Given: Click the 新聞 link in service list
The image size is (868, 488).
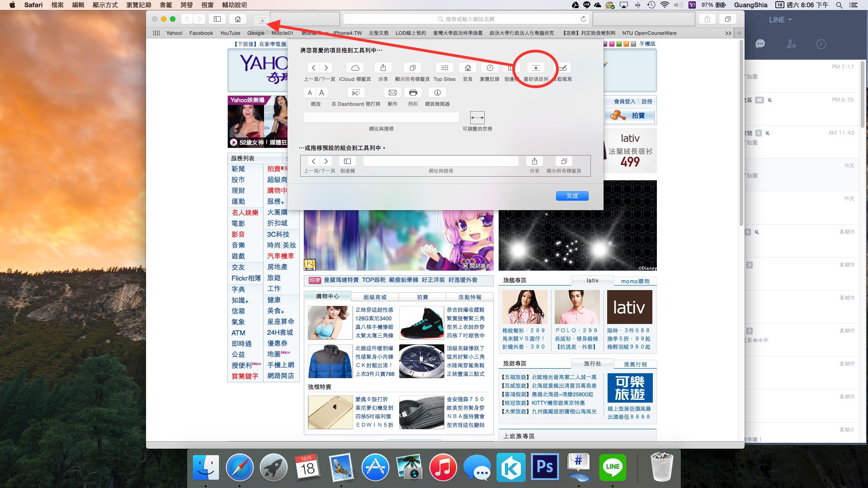Looking at the screenshot, I should pyautogui.click(x=238, y=169).
